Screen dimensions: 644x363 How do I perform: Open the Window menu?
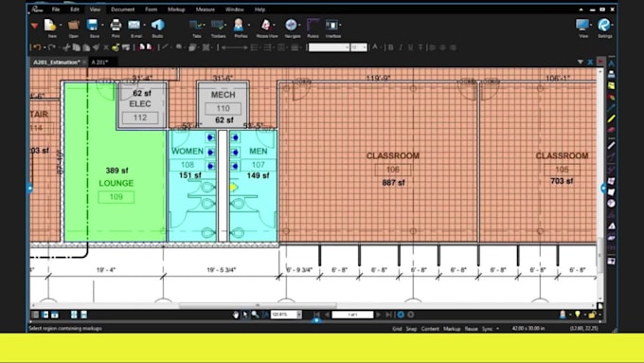click(235, 9)
